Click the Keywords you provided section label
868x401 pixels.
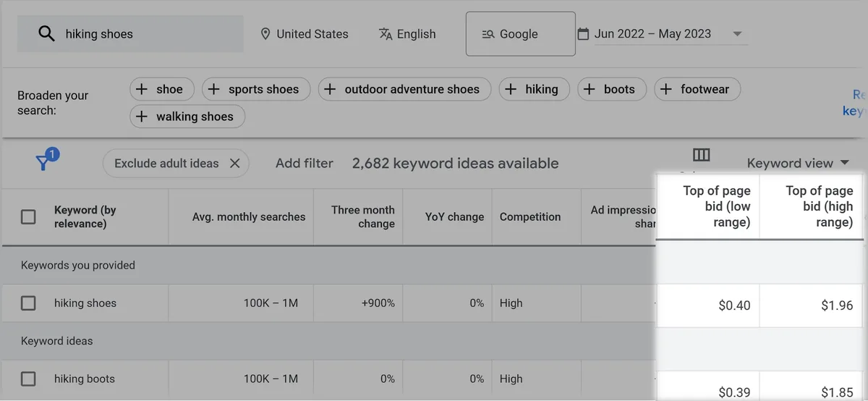tap(78, 265)
